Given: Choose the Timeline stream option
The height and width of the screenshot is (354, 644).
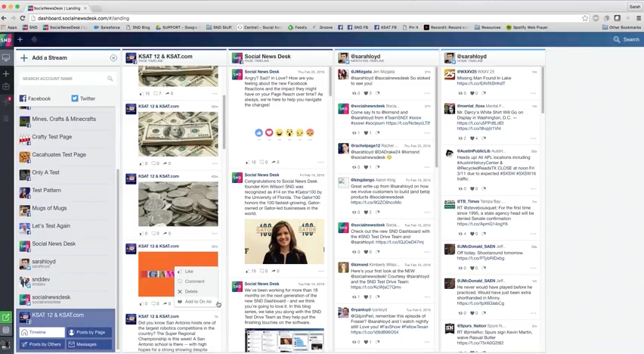Looking at the screenshot, I should pos(42,332).
